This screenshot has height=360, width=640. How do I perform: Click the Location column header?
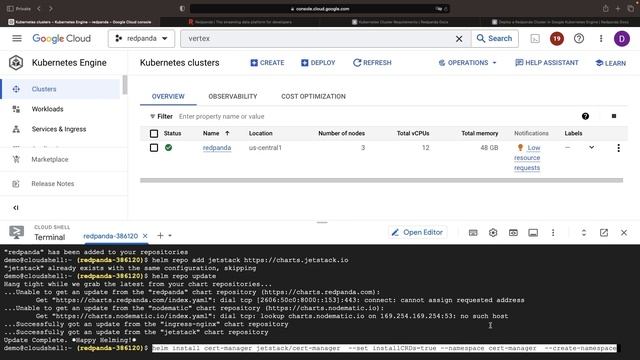point(260,133)
